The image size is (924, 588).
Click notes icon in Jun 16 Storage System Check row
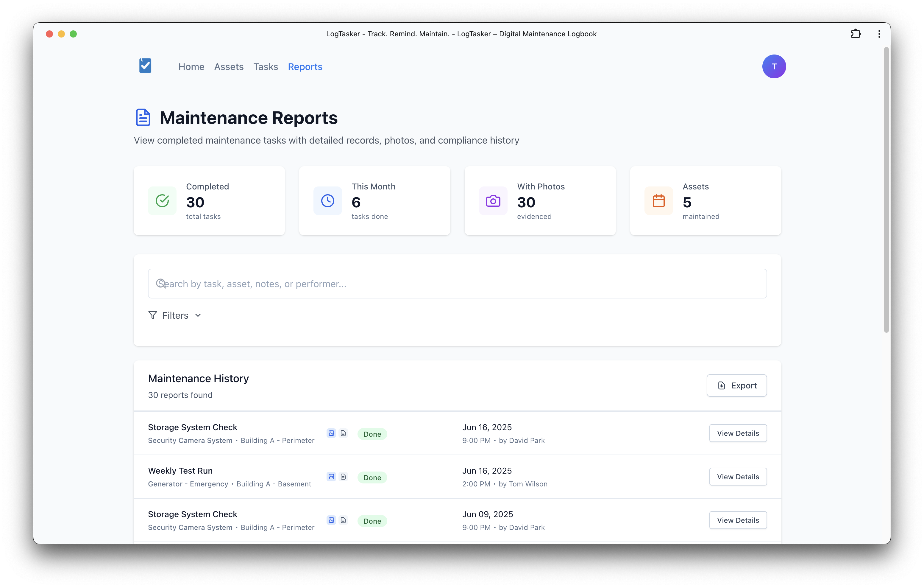click(343, 433)
